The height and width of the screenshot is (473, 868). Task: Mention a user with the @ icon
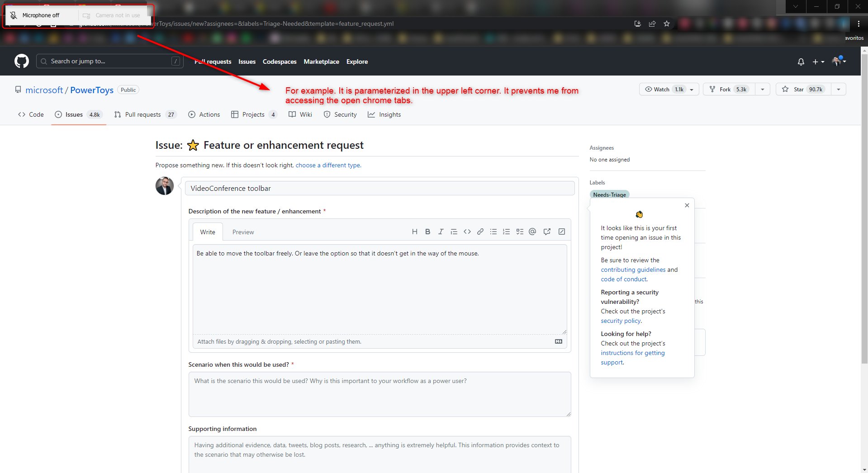pyautogui.click(x=532, y=231)
